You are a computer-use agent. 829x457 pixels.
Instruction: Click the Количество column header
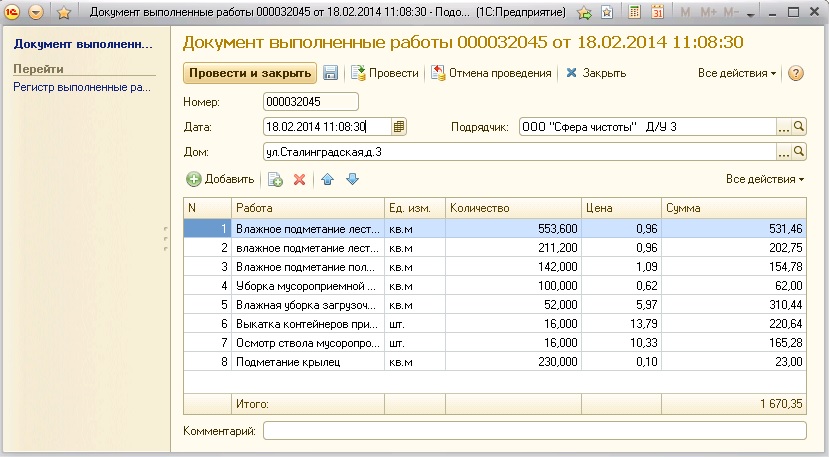513,208
